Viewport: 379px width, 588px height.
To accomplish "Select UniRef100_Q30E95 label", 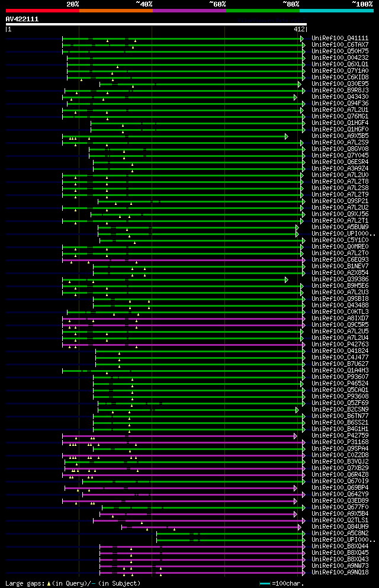I will [x=340, y=83].
